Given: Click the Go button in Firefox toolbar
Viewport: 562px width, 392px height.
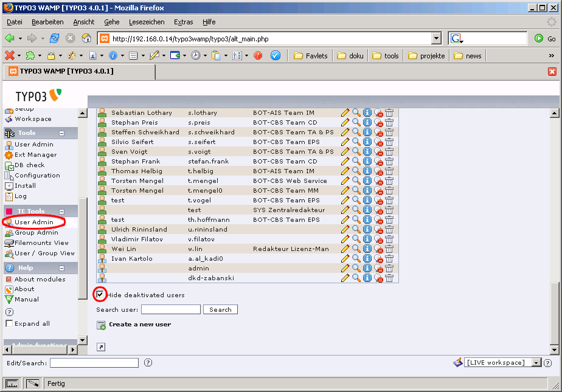Looking at the screenshot, I should pos(545,39).
